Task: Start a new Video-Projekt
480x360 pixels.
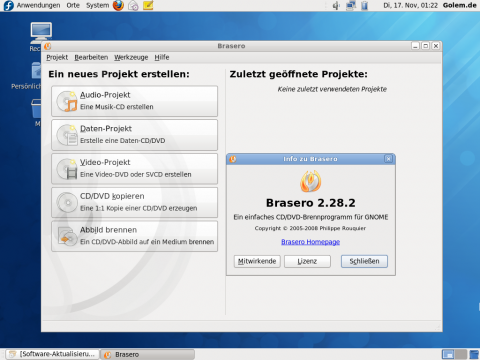Action: pyautogui.click(x=135, y=169)
